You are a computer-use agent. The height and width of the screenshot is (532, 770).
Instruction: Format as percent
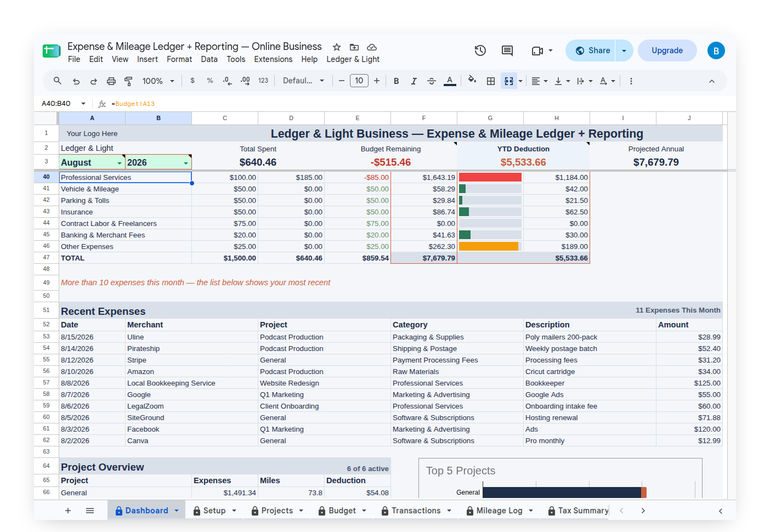tap(210, 81)
